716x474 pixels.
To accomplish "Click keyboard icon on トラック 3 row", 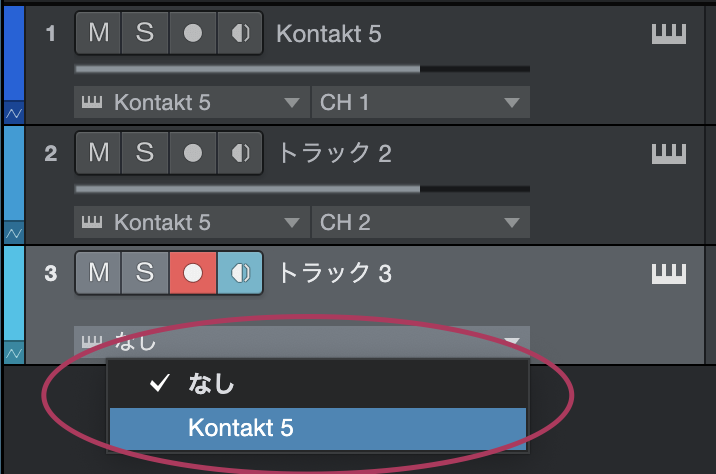I will coord(669,273).
